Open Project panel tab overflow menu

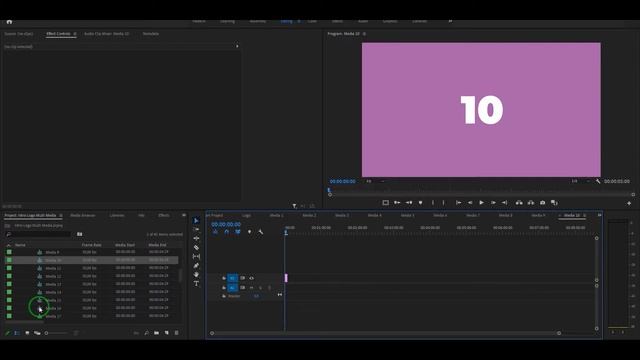[x=184, y=215]
